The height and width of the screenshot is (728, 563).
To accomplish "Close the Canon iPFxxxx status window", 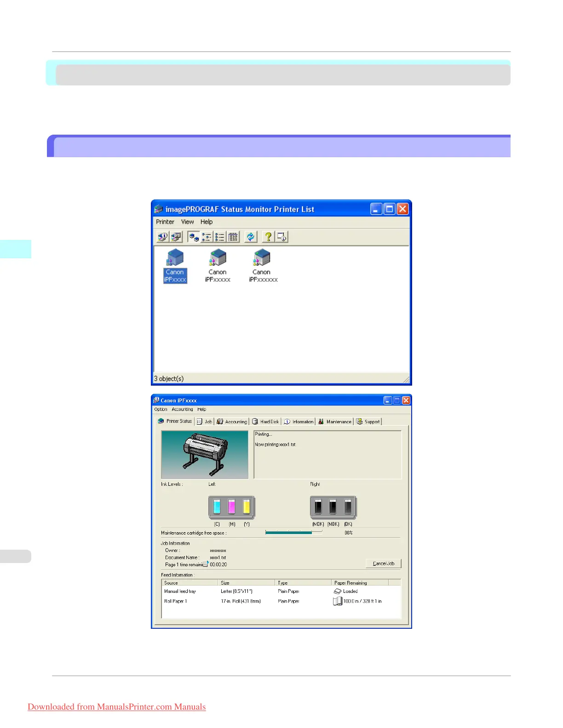I will (x=406, y=400).
